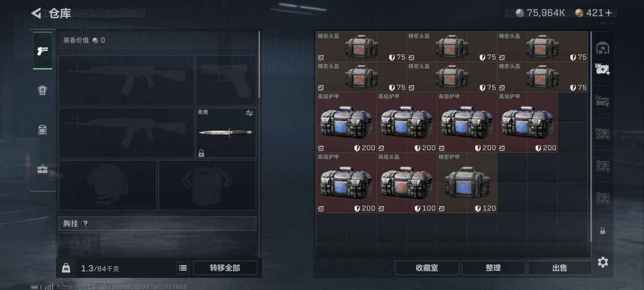Click the weight bag lock icon at bottom left
Viewport: 644px width, 290px height.
[x=66, y=269]
